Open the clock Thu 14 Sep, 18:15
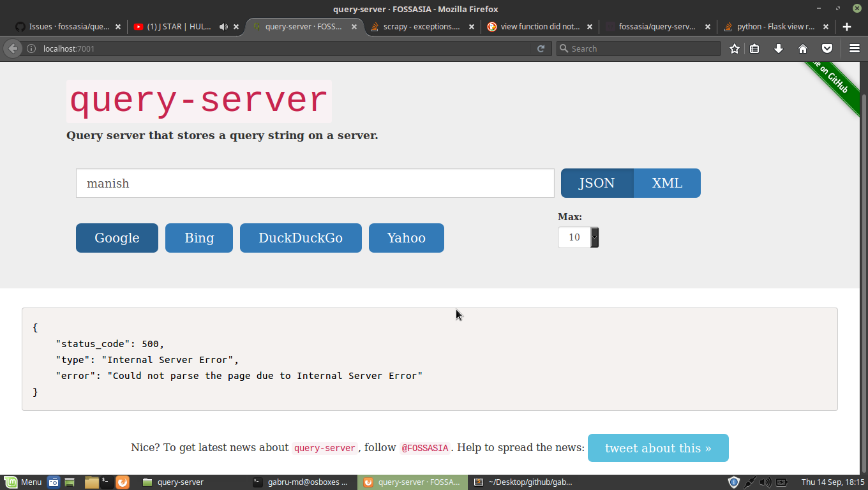This screenshot has height=490, width=868. (x=832, y=482)
